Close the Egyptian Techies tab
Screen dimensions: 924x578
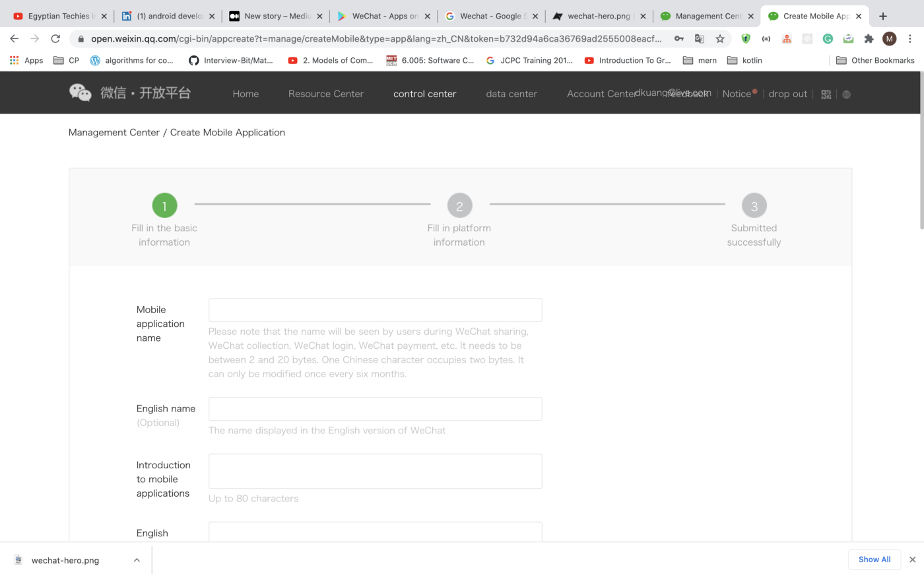(104, 16)
